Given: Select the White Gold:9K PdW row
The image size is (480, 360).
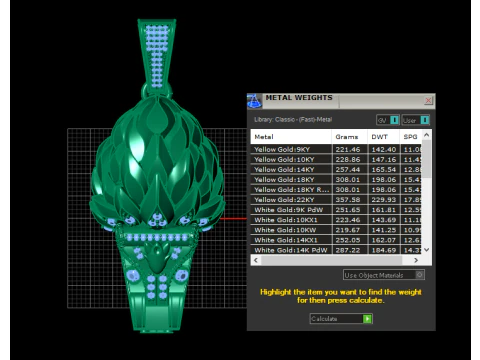Looking at the screenshot, I should coord(336,210).
